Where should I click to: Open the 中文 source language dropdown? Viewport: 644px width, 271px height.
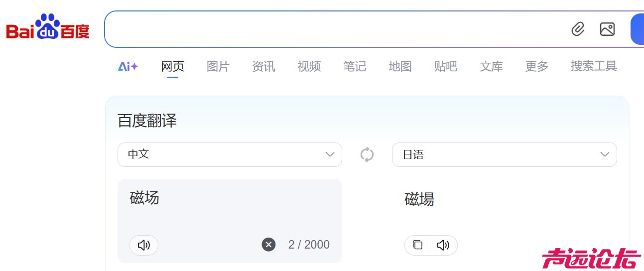point(230,154)
